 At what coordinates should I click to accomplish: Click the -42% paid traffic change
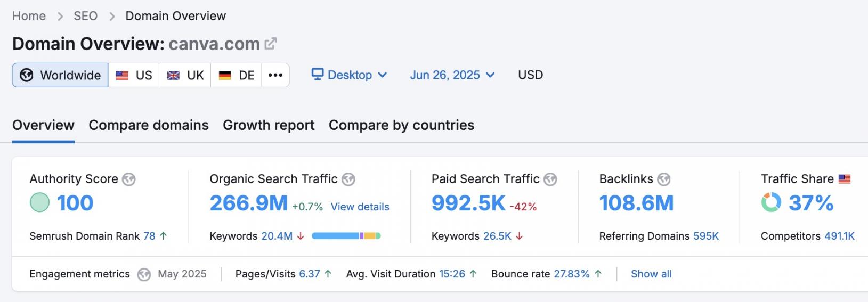coord(523,207)
